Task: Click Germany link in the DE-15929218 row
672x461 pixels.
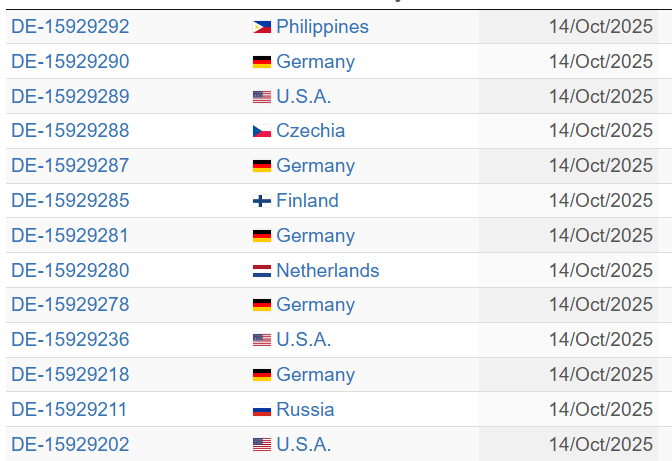Action: pyautogui.click(x=315, y=375)
